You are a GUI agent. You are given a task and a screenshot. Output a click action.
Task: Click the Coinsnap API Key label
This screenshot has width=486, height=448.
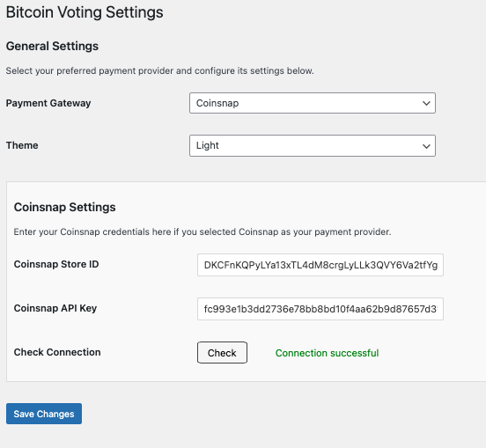click(x=55, y=308)
